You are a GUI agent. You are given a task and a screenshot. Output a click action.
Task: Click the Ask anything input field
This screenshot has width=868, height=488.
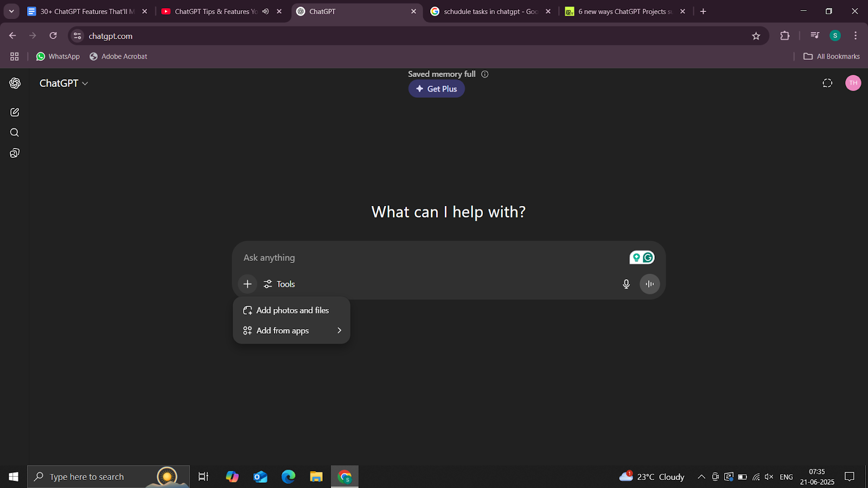[431, 258]
